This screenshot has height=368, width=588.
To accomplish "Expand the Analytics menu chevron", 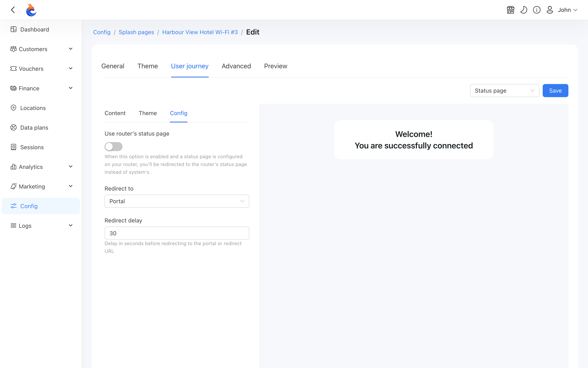I will (71, 167).
